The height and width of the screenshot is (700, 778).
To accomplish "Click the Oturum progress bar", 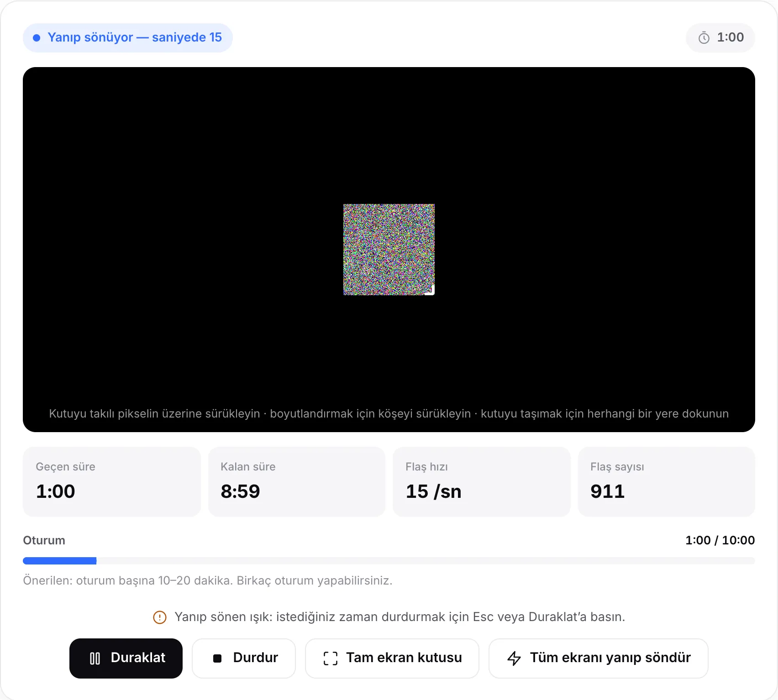I will (x=389, y=561).
